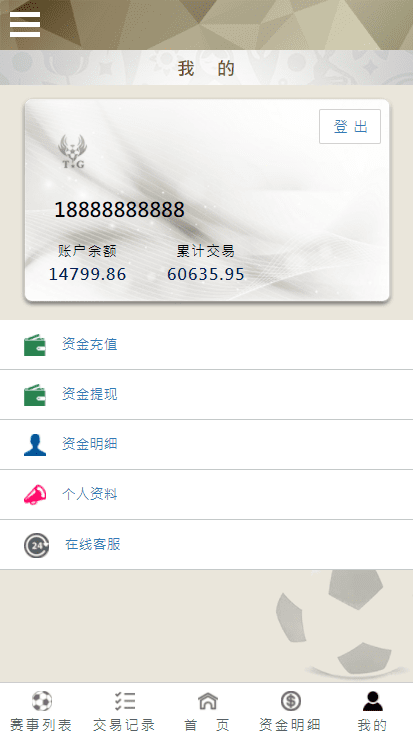This screenshot has height=736, width=413.
Task: Open 资金明细 in the list
Action: coord(206,445)
